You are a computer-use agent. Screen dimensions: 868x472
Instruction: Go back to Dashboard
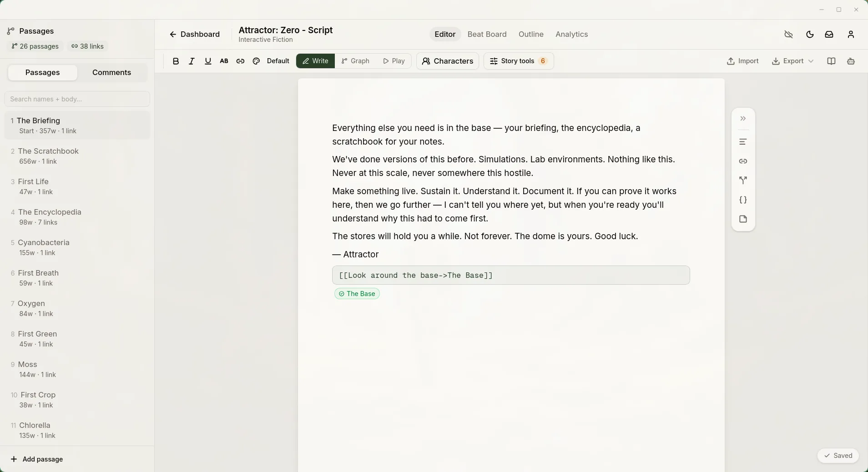click(194, 35)
